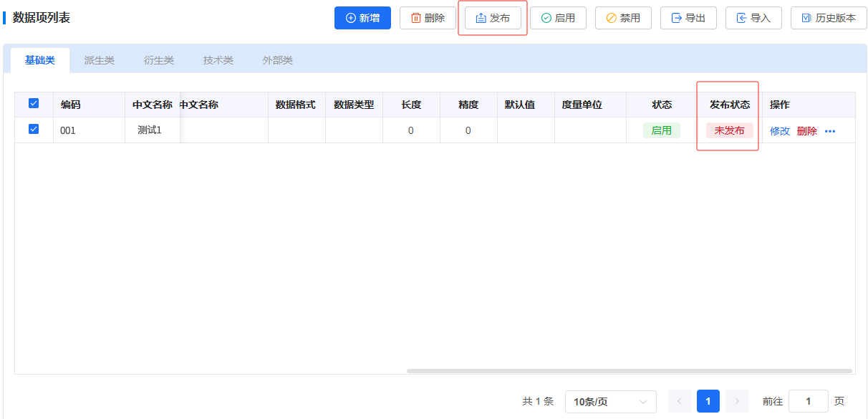Click the 删除 button in the toolbar
Screen dimensions: 868x419
coord(428,18)
